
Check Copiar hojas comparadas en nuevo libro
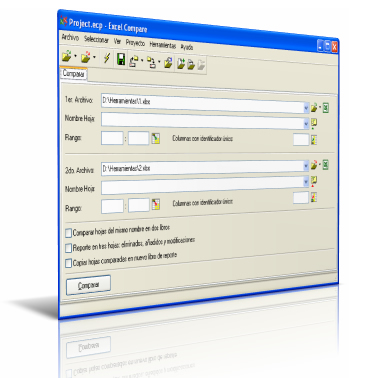tap(68, 263)
